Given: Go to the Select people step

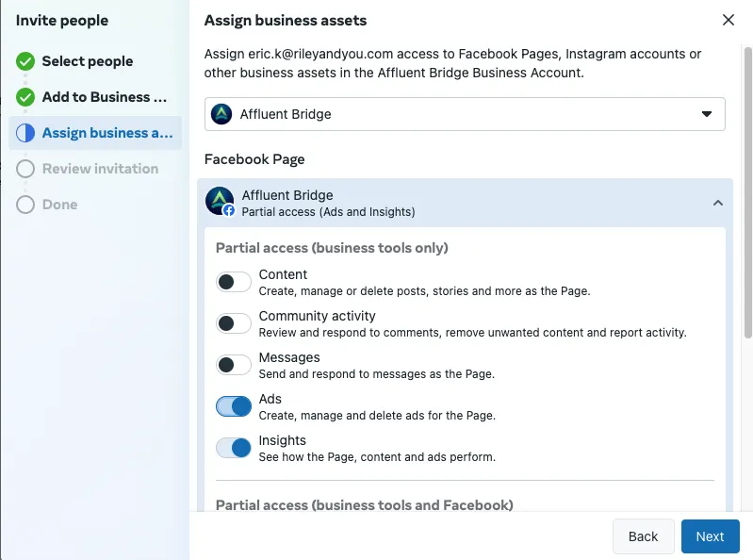Looking at the screenshot, I should point(88,61).
